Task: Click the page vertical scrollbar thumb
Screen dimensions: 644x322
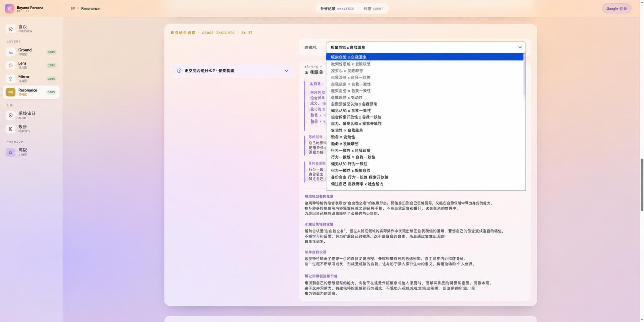Action: (642, 185)
